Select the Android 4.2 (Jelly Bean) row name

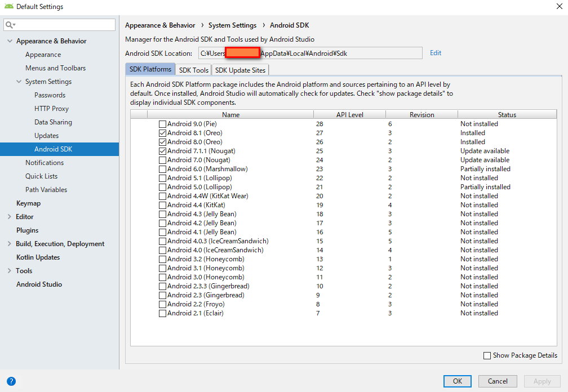(202, 224)
